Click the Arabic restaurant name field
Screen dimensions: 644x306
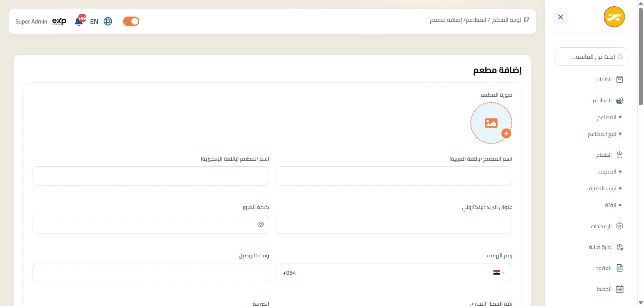pos(394,176)
